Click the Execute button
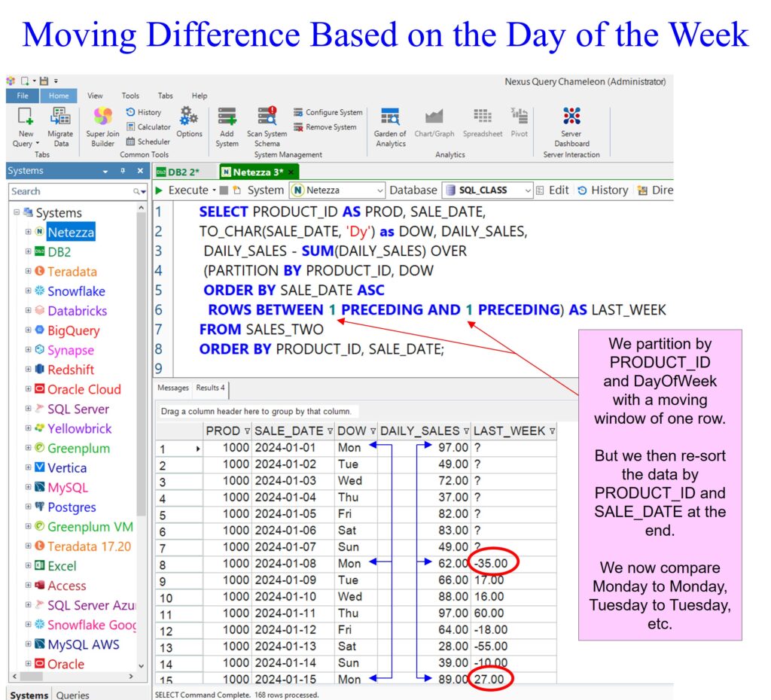This screenshot has height=700, width=771. [x=183, y=190]
